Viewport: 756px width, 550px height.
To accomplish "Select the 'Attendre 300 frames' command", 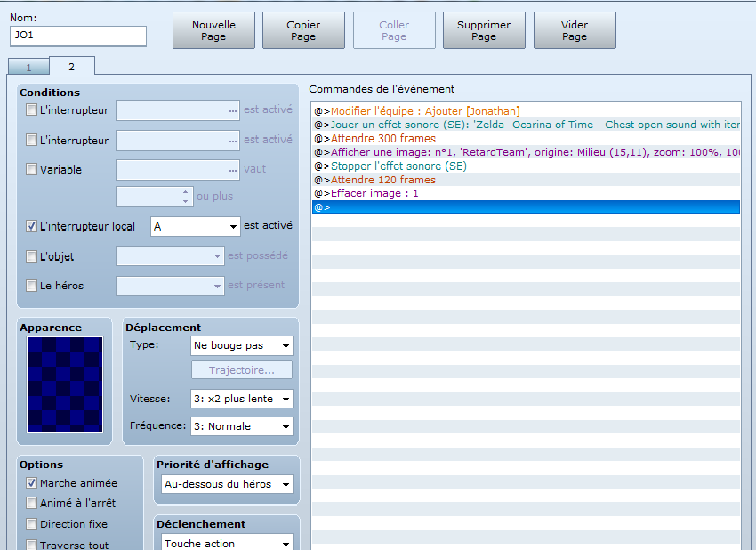I will 526,139.
